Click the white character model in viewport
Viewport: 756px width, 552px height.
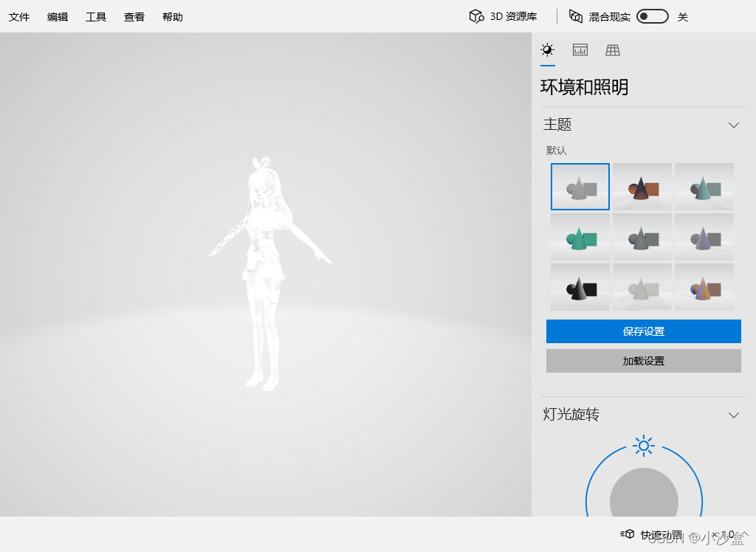coord(264,270)
